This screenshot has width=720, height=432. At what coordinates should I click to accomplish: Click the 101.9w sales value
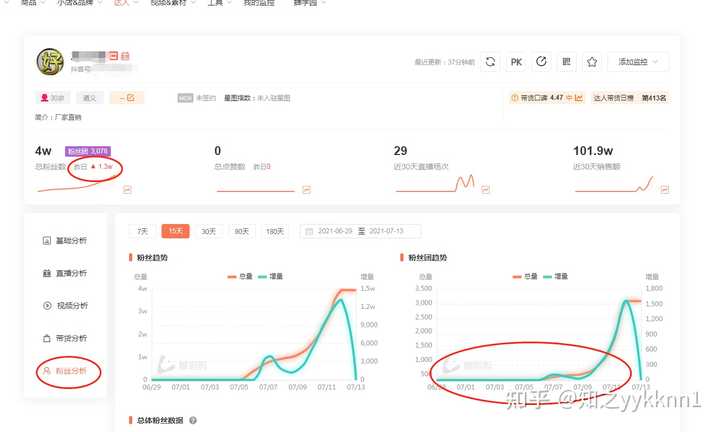[593, 151]
